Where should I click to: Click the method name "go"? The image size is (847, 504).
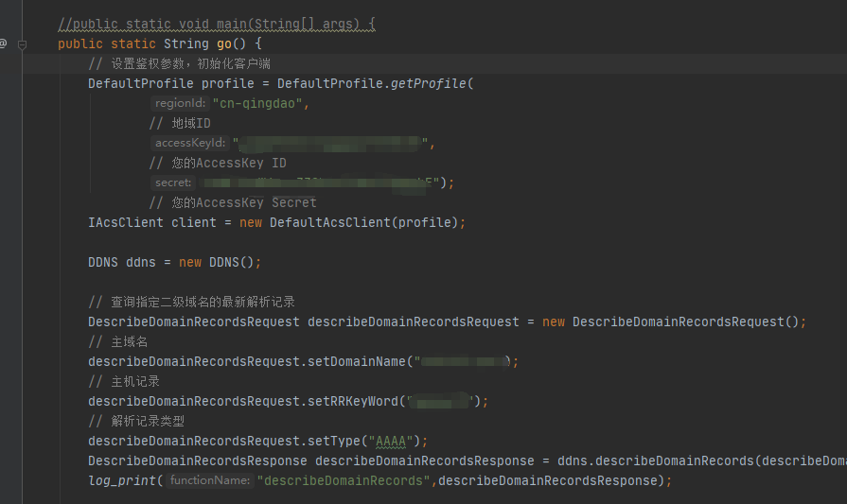224,43
